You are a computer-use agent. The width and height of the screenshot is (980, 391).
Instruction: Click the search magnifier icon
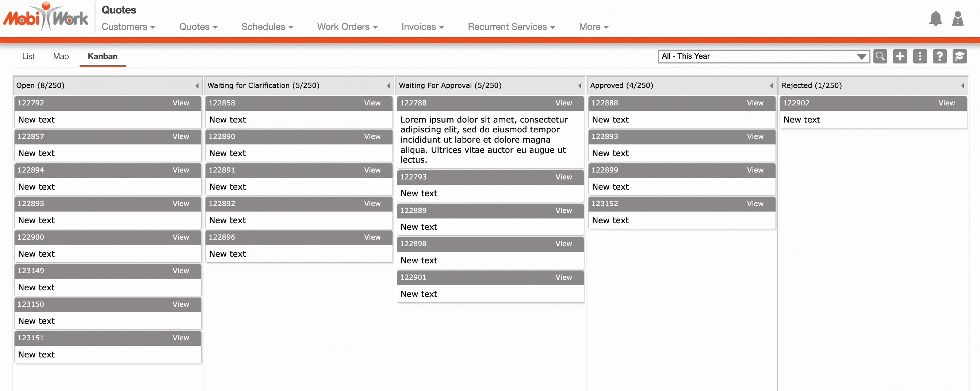(880, 56)
